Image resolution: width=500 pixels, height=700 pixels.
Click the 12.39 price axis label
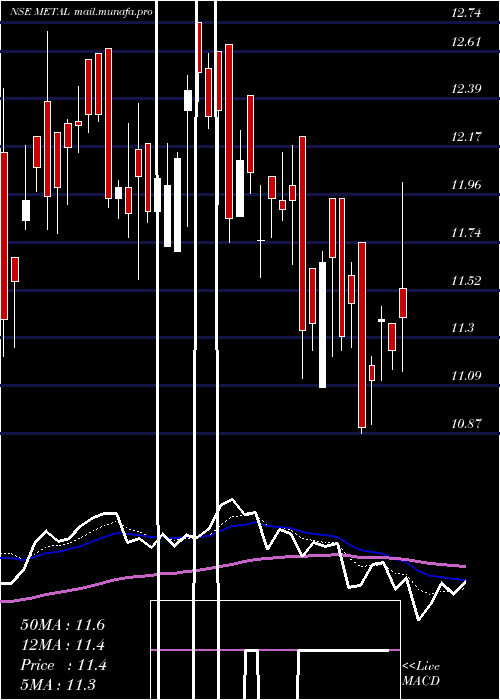click(x=466, y=89)
